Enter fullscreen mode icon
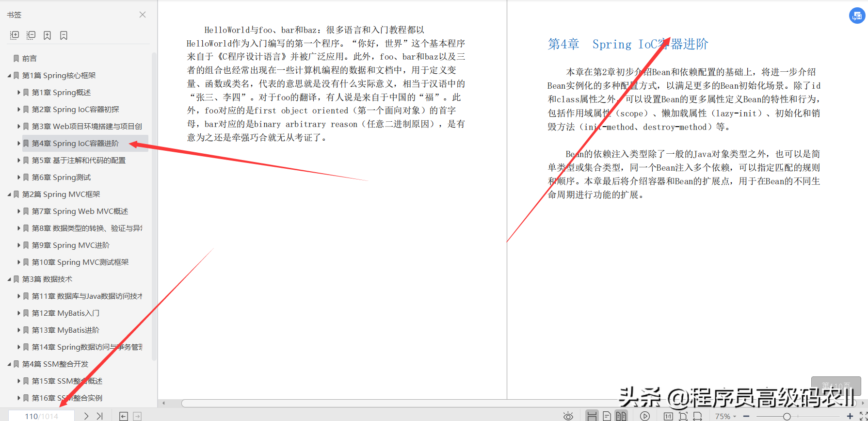 coord(863,416)
